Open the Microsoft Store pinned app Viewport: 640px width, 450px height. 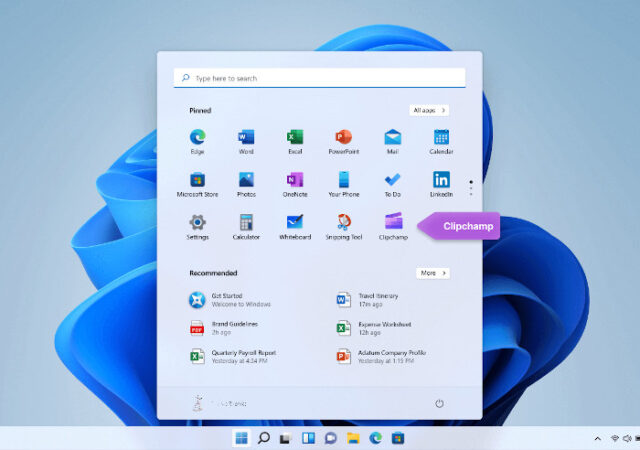click(197, 180)
